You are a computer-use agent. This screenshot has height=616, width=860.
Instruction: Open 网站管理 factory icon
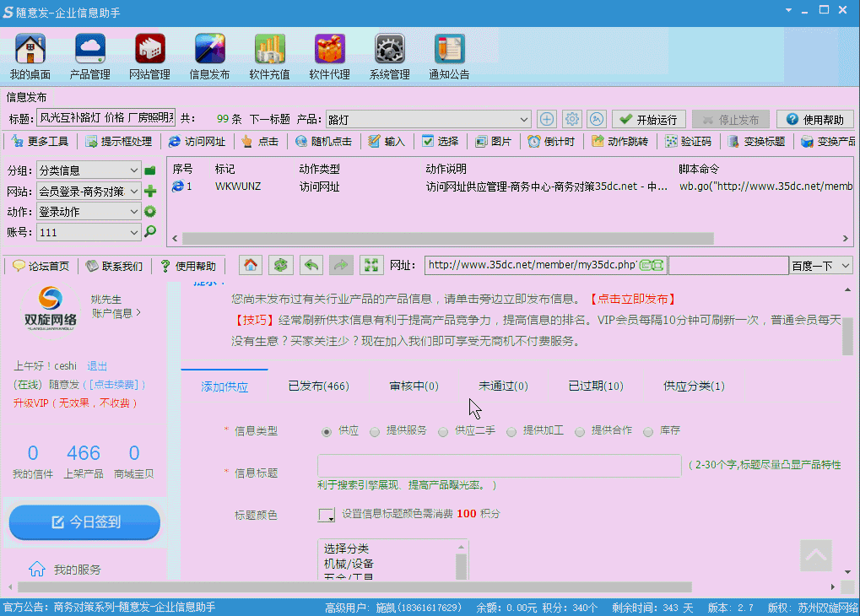click(x=149, y=50)
